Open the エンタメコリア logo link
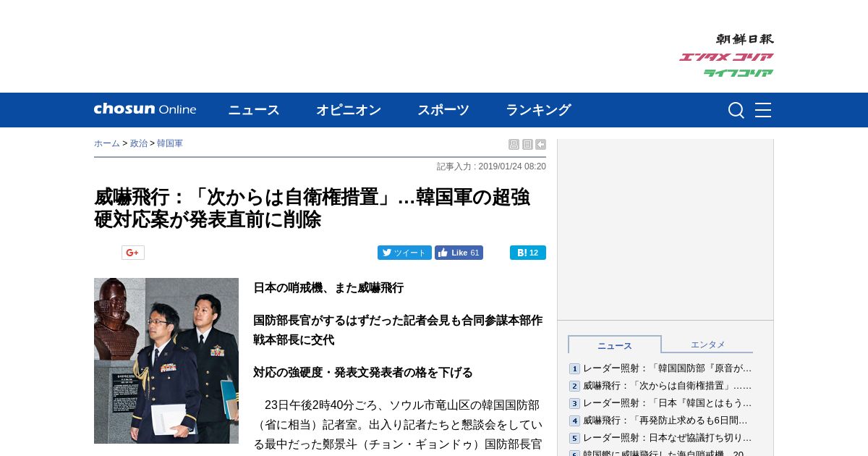 (726, 57)
